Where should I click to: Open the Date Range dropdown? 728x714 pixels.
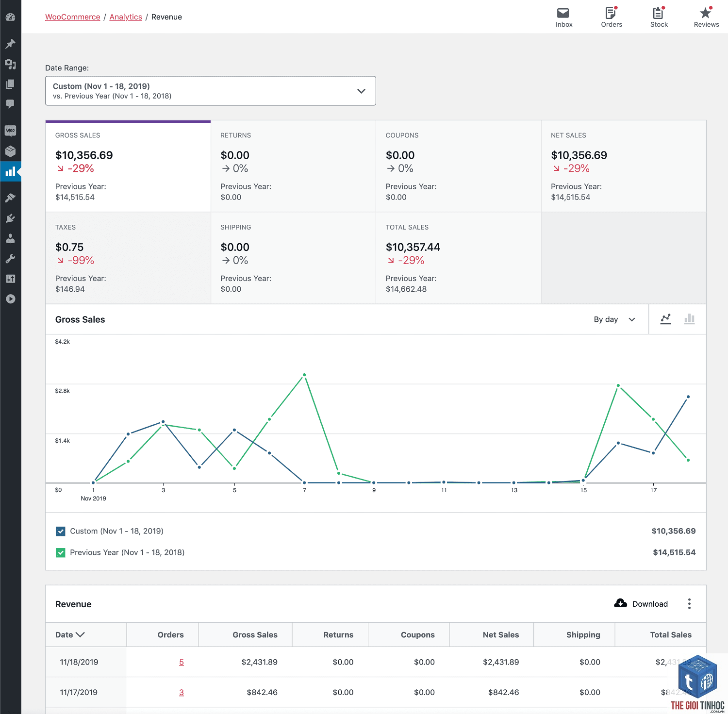click(211, 91)
